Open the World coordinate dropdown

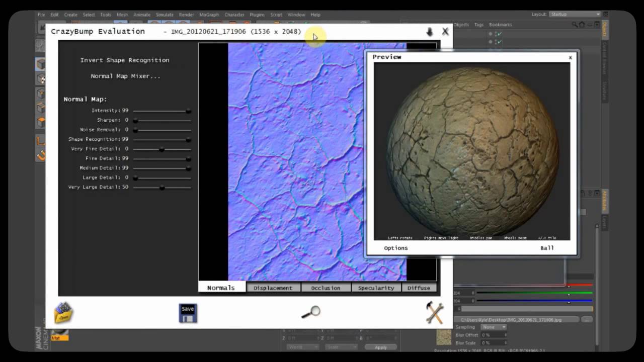(302, 347)
